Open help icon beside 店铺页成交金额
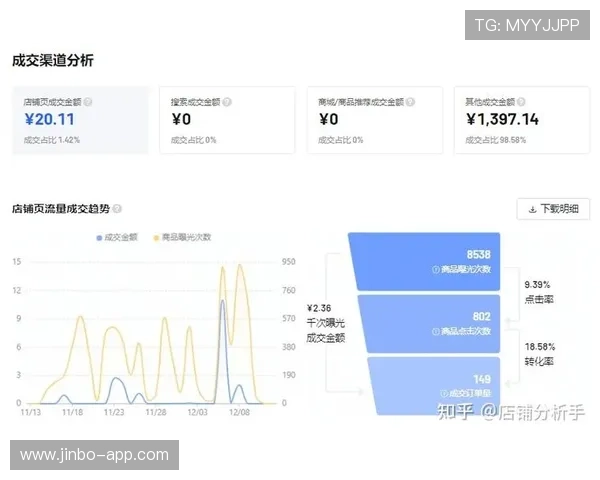The width and height of the screenshot is (600, 480). tap(88, 102)
